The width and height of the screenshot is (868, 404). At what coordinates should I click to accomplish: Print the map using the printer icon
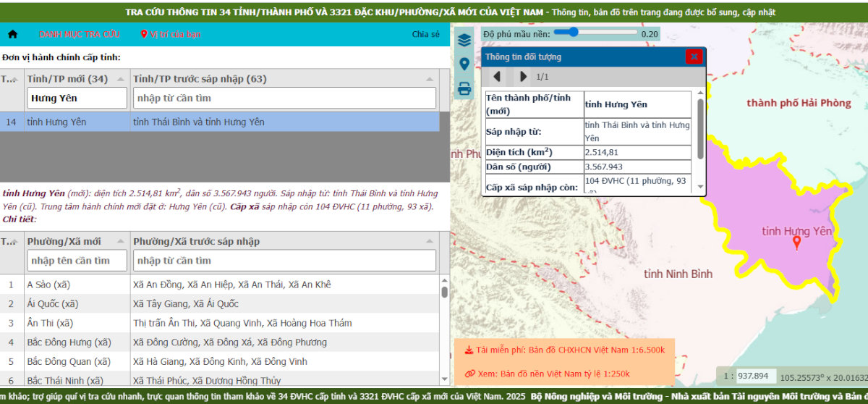coord(464,89)
